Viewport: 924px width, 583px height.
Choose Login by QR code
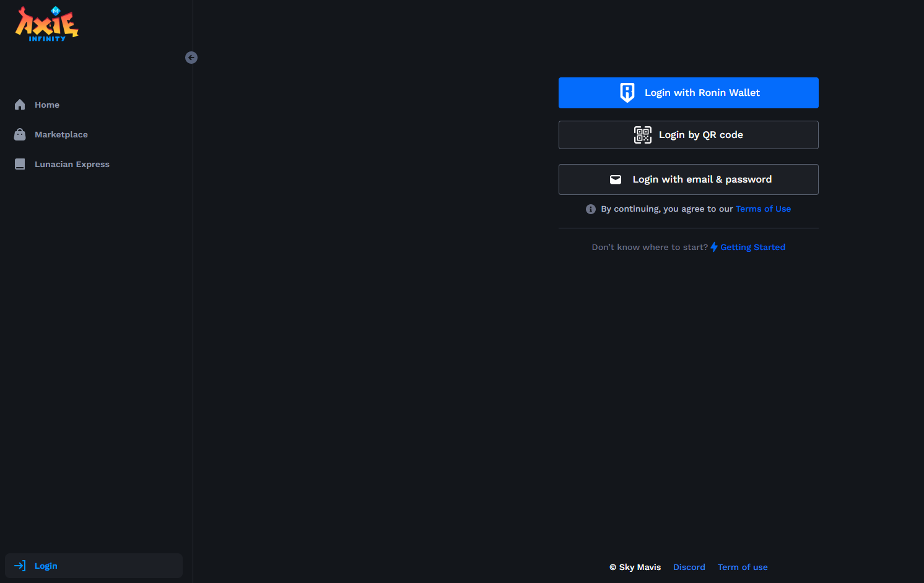click(689, 135)
